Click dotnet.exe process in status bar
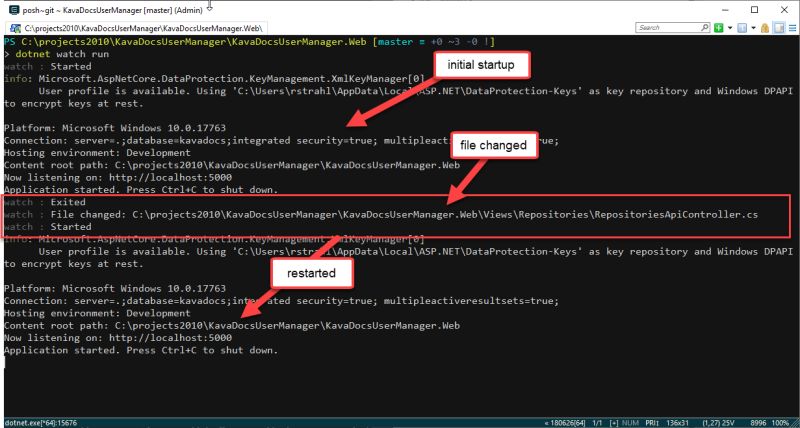The height and width of the screenshot is (428, 800). click(x=41, y=423)
